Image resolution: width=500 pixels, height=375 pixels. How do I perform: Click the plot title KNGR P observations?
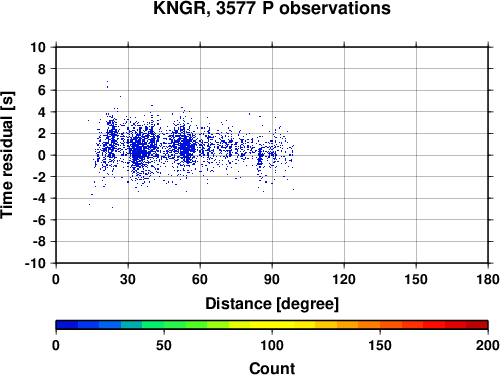click(272, 8)
